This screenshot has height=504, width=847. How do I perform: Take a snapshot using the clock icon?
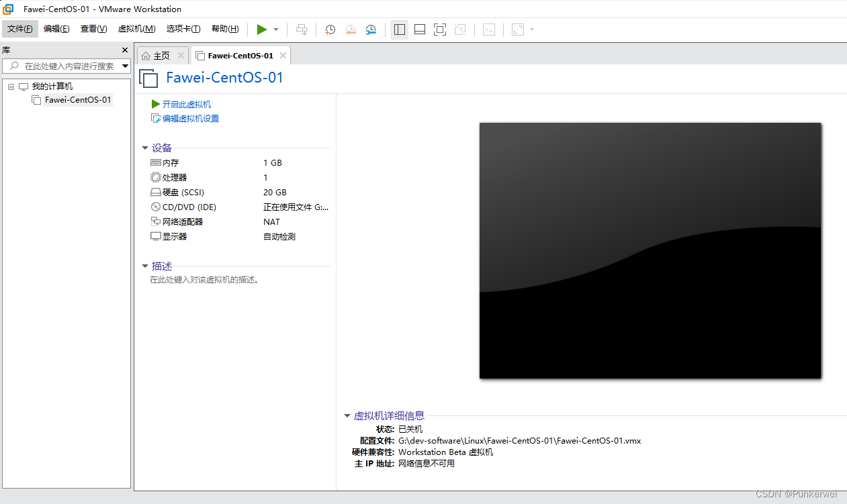(330, 30)
